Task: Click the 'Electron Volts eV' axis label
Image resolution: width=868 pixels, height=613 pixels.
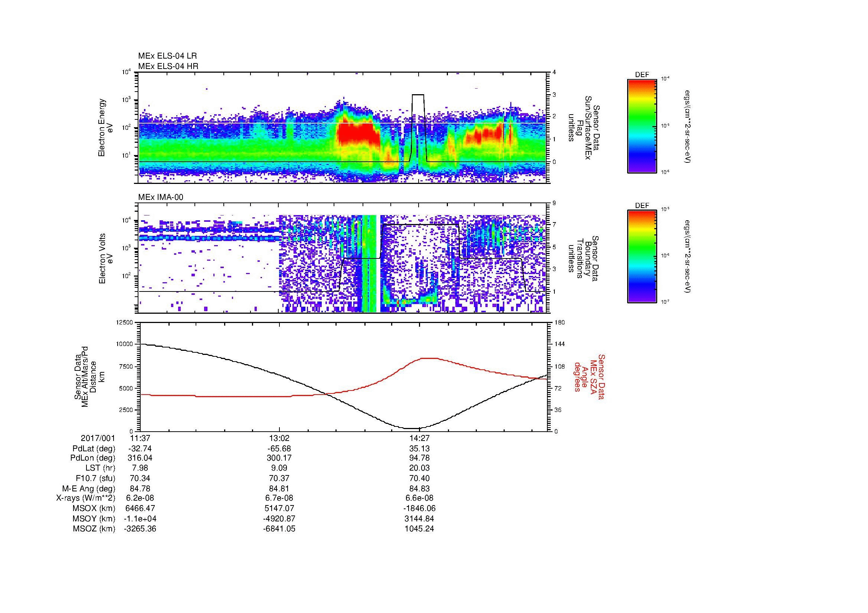Action: [106, 258]
